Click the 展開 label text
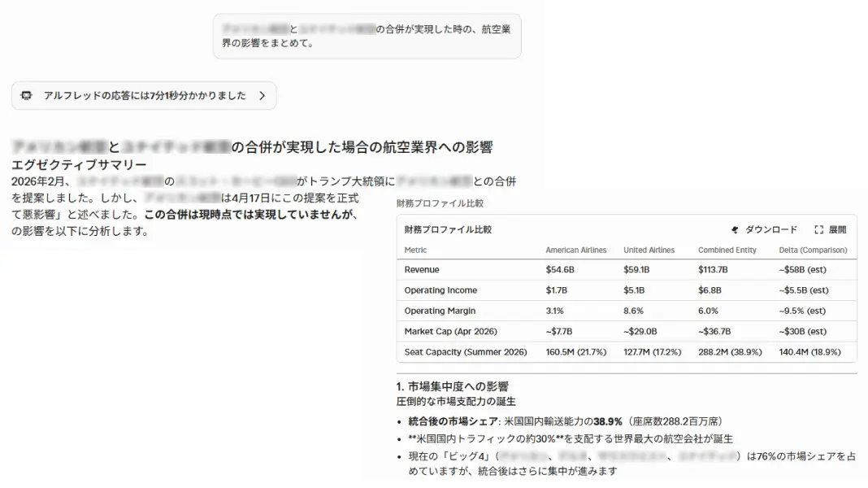The image size is (868, 488). [838, 229]
